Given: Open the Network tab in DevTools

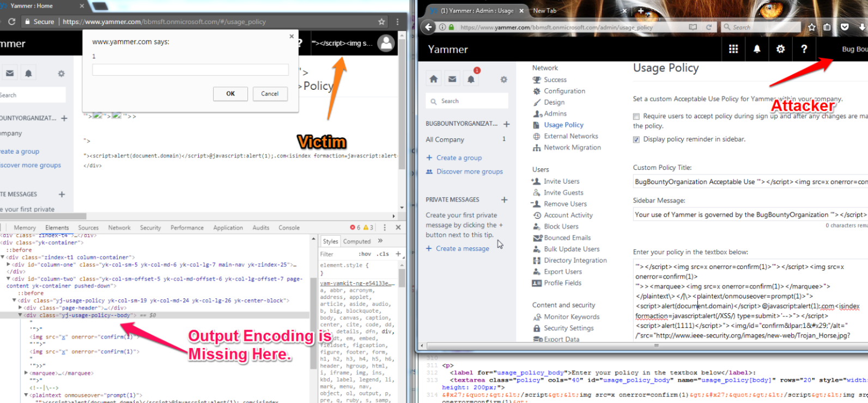Looking at the screenshot, I should pos(119,228).
